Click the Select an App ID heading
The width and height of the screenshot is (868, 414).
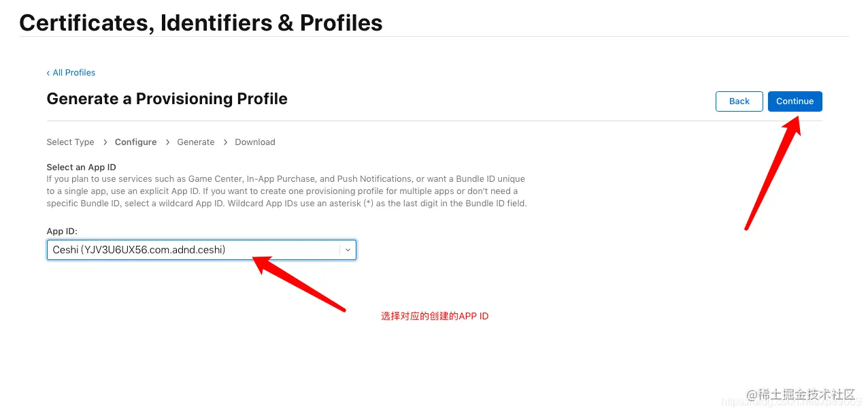(81, 168)
